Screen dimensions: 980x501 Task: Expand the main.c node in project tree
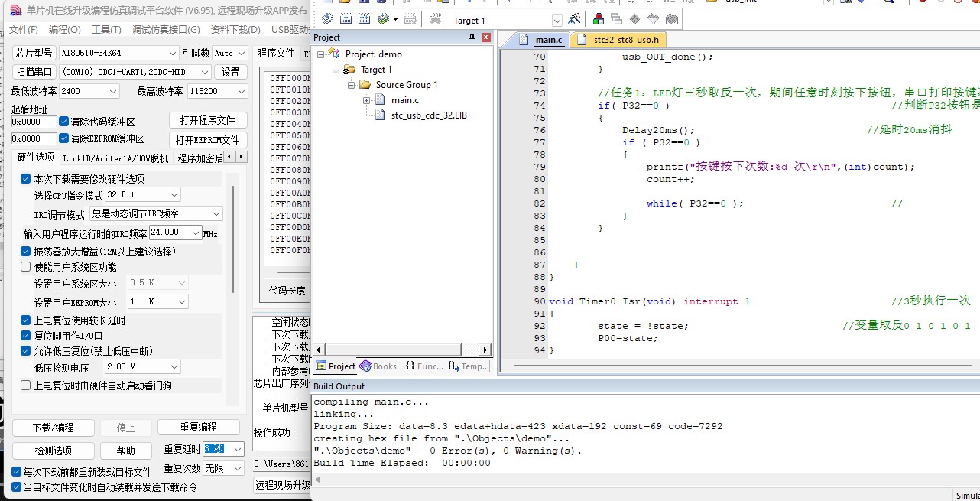[367, 100]
